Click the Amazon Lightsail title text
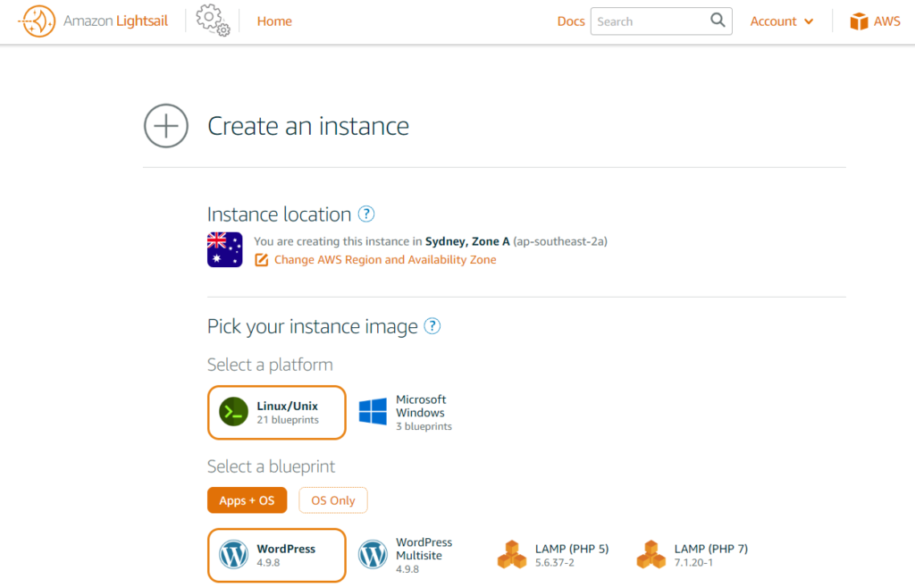This screenshot has width=915, height=588. click(x=115, y=21)
